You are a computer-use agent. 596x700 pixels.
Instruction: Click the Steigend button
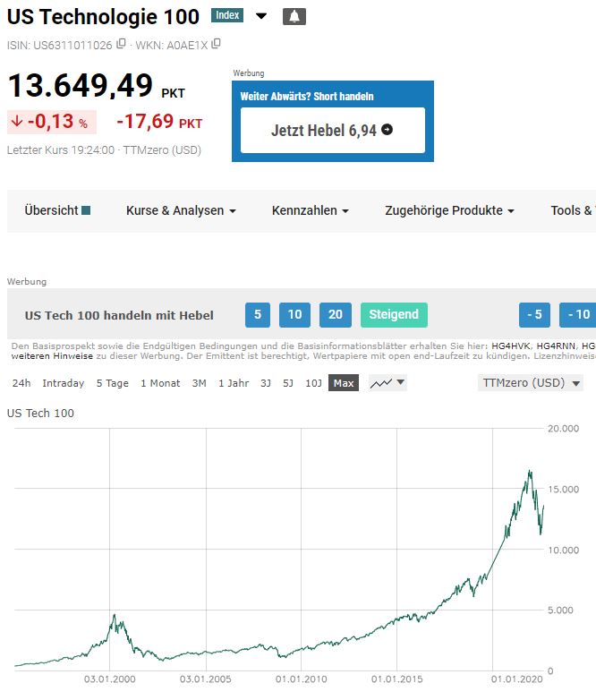(x=394, y=315)
